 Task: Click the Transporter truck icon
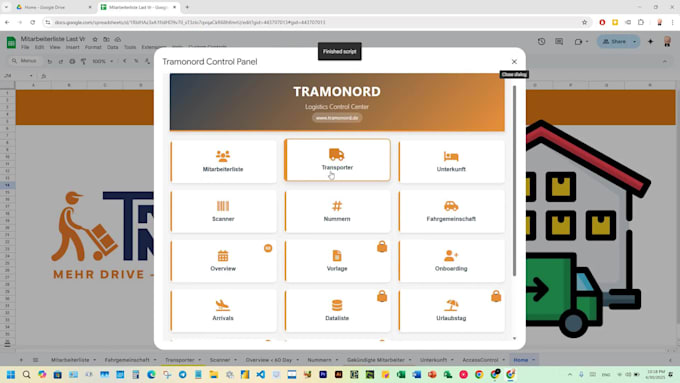[337, 154]
